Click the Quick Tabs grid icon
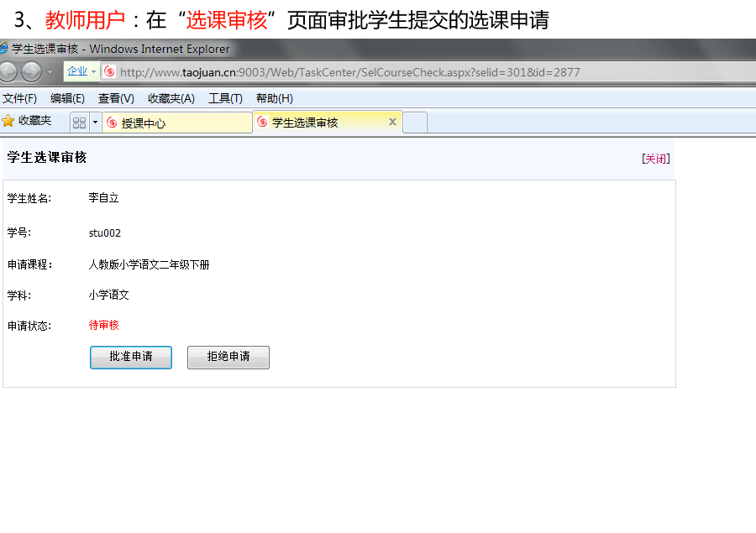The image size is (756, 533). 80,123
